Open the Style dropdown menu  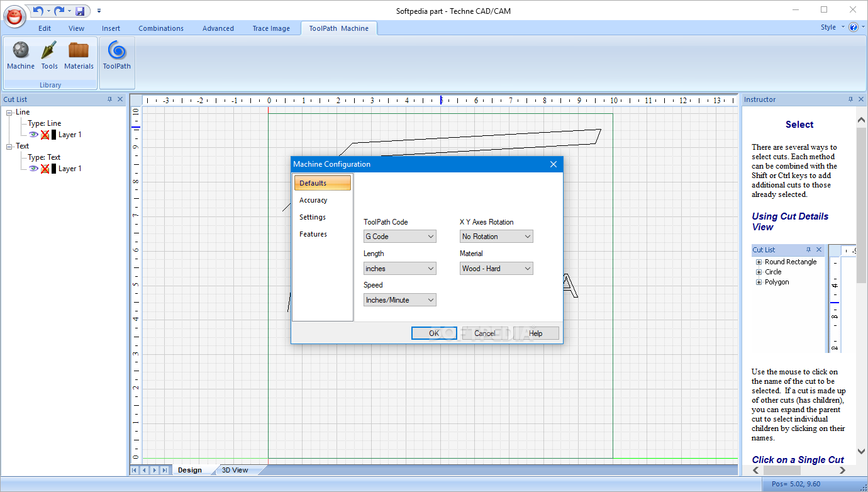pyautogui.click(x=833, y=27)
